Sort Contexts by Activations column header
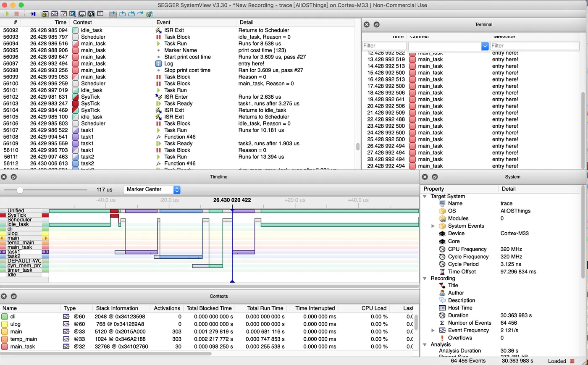The height and width of the screenshot is (365, 588). 167,308
